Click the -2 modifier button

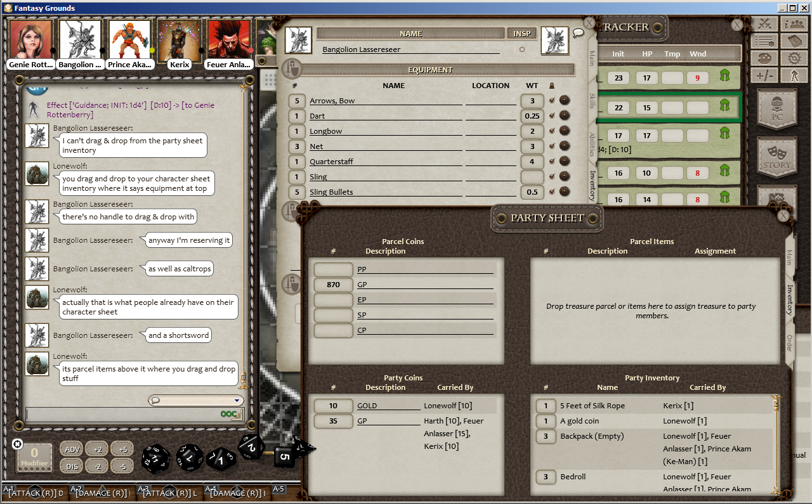97,466
